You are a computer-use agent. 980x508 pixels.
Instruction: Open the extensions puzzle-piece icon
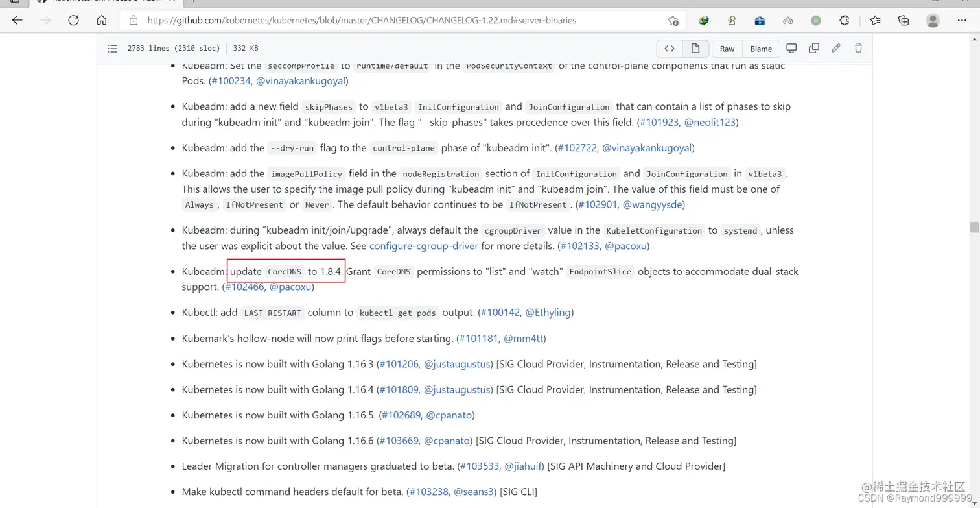(x=845, y=20)
